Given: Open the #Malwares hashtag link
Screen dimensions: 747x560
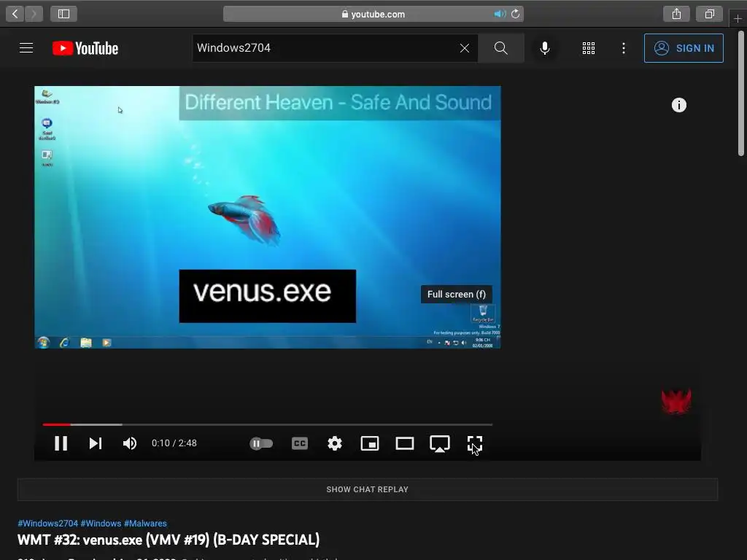Looking at the screenshot, I should (145, 524).
